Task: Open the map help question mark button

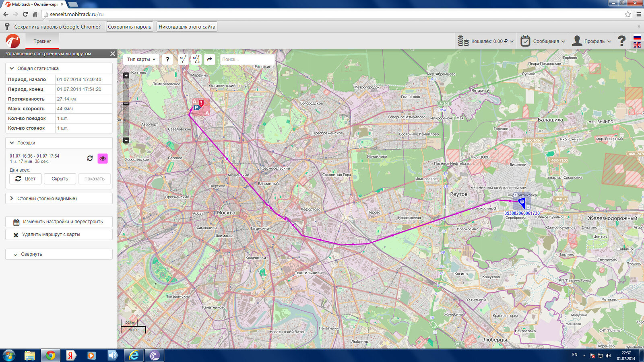Action: [167, 60]
